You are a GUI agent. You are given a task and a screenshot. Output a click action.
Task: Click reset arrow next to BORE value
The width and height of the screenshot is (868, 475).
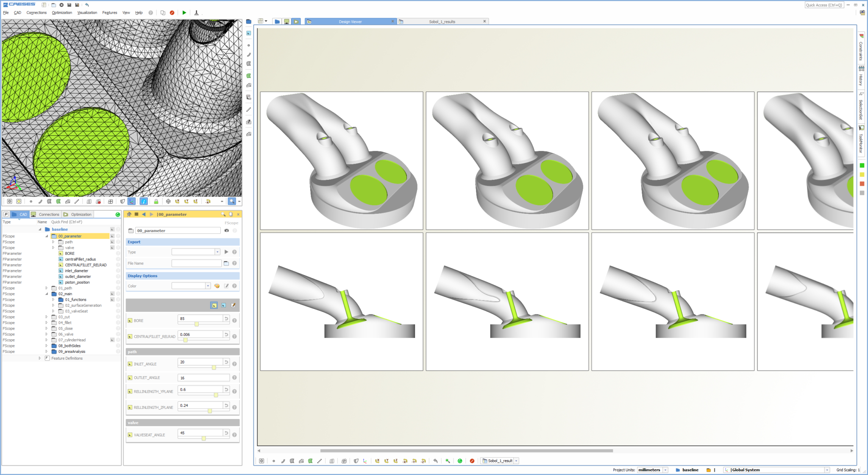[226, 319]
